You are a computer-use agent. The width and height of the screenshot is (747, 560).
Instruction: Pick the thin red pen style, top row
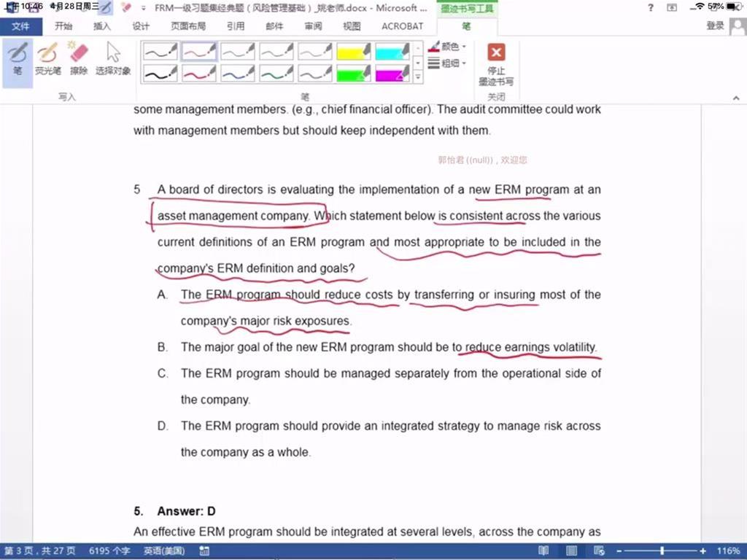tap(199, 51)
